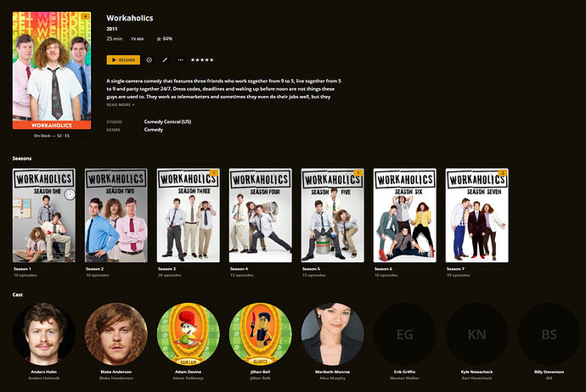Open Blake Anderson's cast photo
The height and width of the screenshot is (392, 586).
116,334
